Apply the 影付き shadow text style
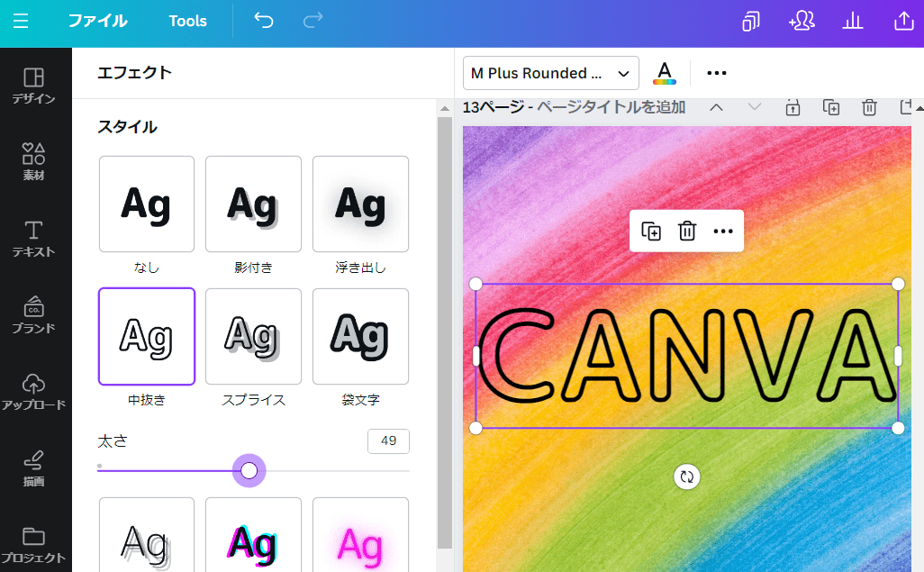This screenshot has width=924, height=572. coord(253,204)
